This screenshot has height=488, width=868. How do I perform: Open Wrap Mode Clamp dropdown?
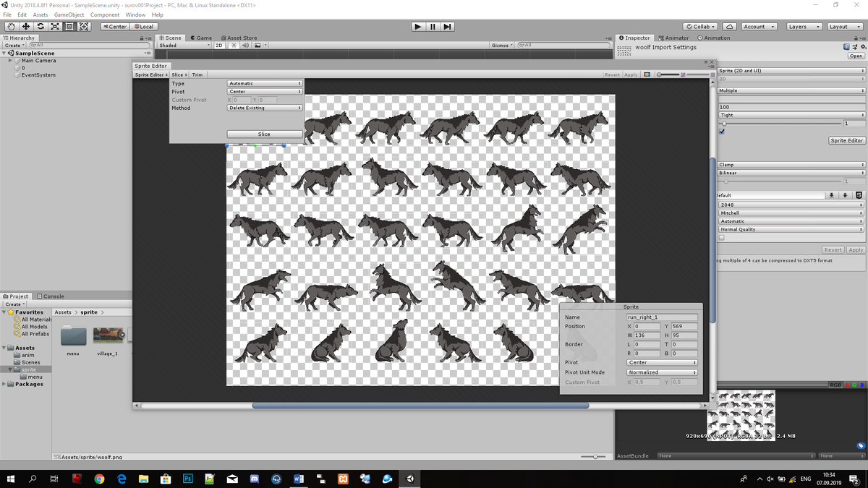791,165
